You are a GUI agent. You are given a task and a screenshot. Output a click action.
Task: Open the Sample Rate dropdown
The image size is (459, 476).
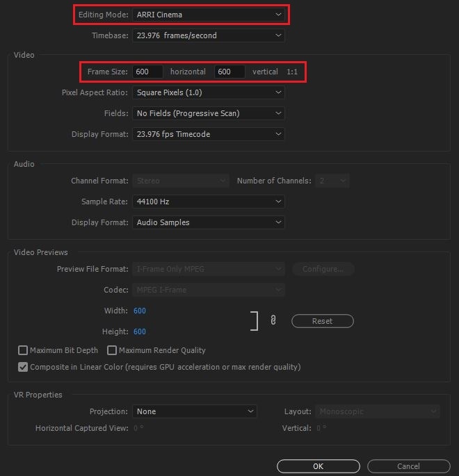tap(209, 202)
